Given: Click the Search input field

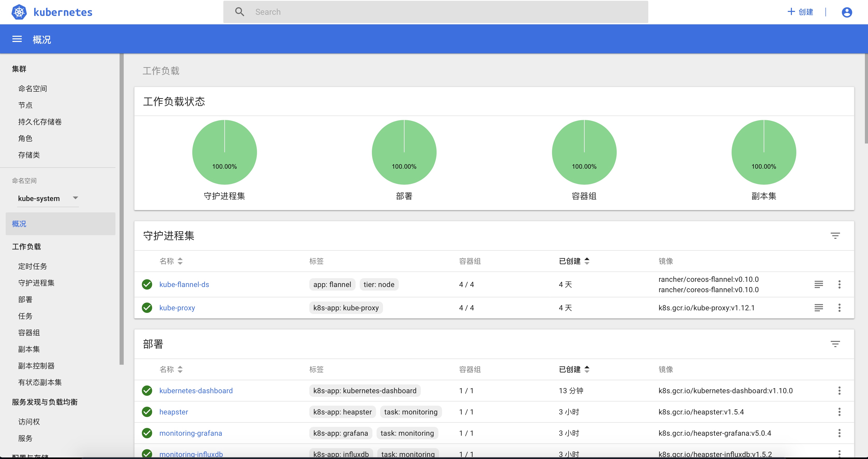Looking at the screenshot, I should click(x=435, y=12).
